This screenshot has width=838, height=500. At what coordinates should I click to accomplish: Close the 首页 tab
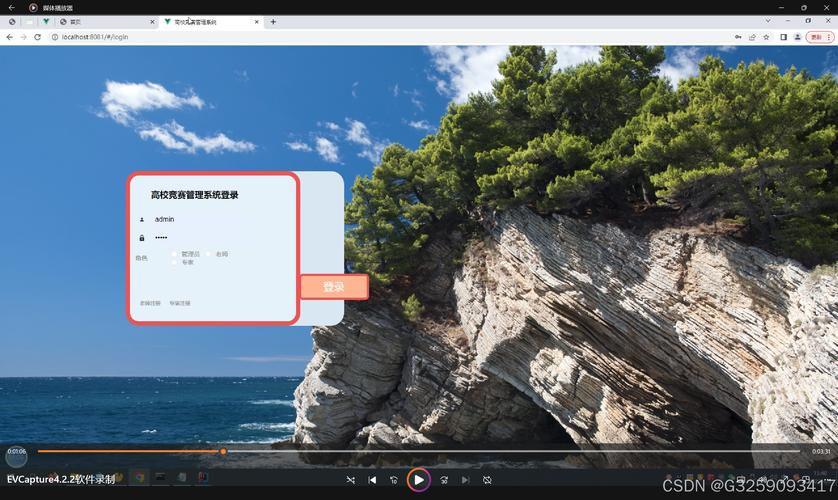(152, 22)
